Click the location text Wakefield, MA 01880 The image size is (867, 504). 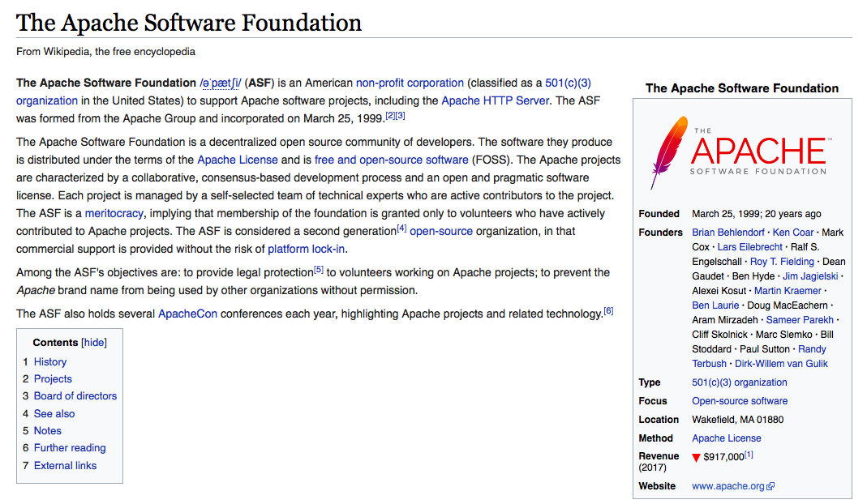pos(737,420)
